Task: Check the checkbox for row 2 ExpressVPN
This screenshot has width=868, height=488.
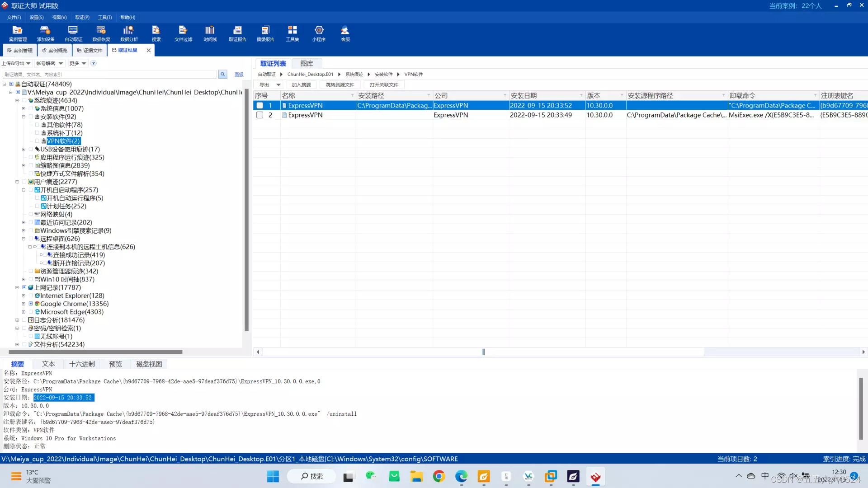Action: click(260, 115)
